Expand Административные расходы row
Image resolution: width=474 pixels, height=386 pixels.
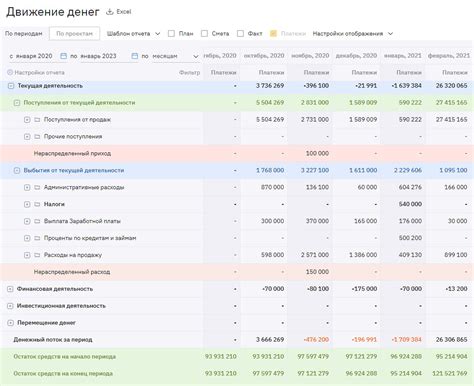click(x=27, y=187)
